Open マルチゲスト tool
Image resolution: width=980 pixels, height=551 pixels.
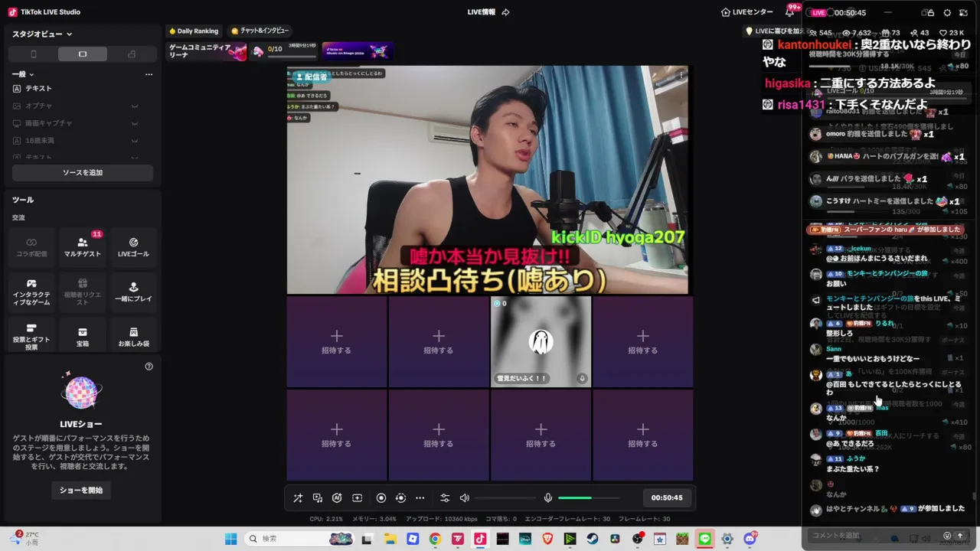coord(83,246)
